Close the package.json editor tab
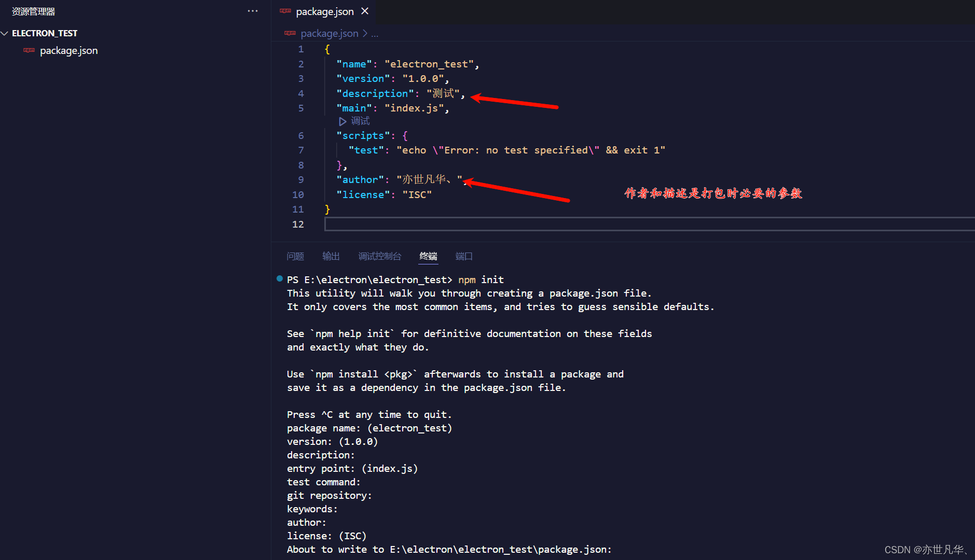Viewport: 975px width, 560px height. pos(365,11)
